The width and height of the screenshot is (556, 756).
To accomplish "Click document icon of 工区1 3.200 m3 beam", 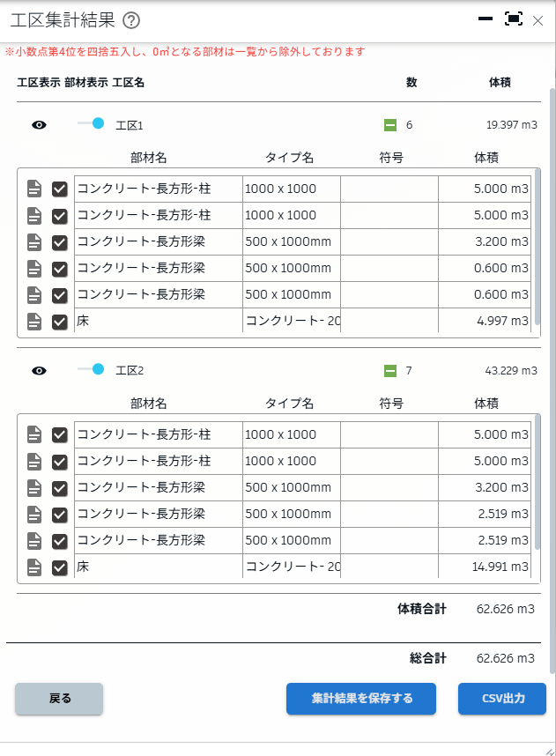I will click(x=34, y=241).
